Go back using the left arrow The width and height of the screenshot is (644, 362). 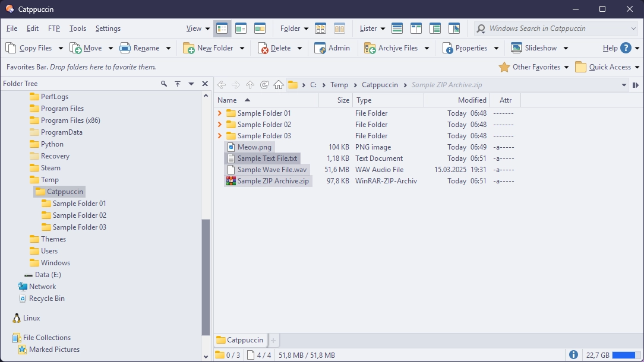tap(222, 85)
